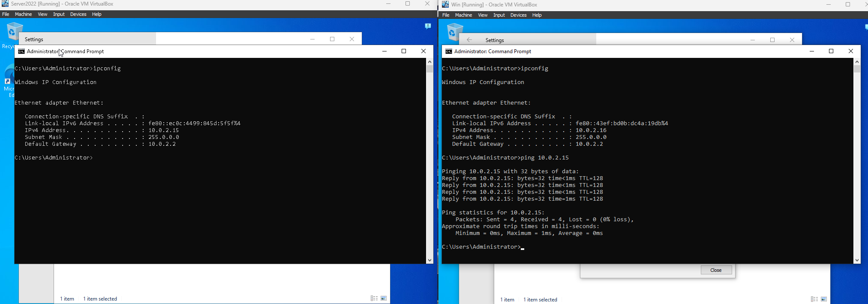Go back in the Win VM Settings window
868x304 pixels.
[x=469, y=40]
